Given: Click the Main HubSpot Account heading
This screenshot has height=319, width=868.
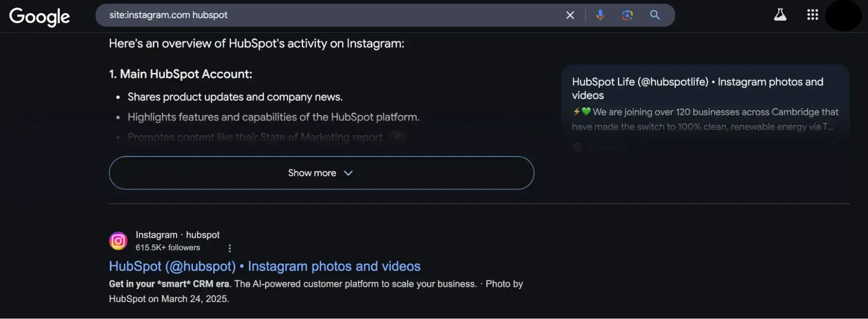Looking at the screenshot, I should [180, 74].
